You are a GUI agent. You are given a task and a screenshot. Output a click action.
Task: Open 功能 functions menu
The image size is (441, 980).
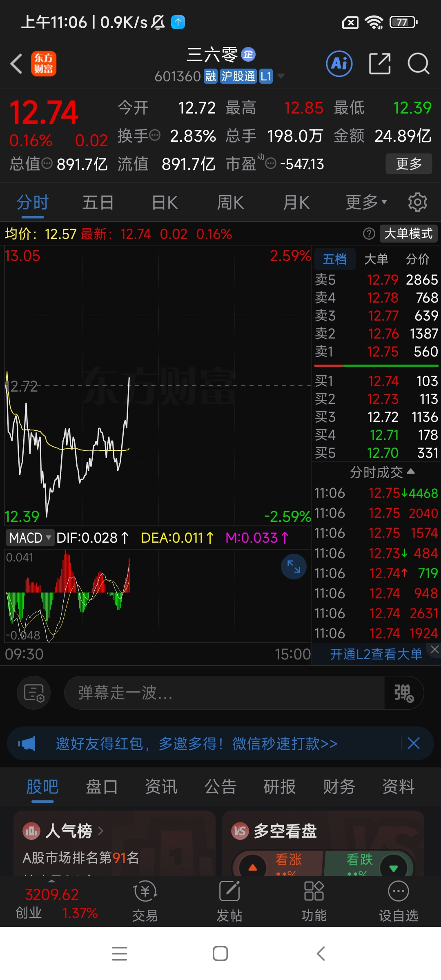coord(314,902)
